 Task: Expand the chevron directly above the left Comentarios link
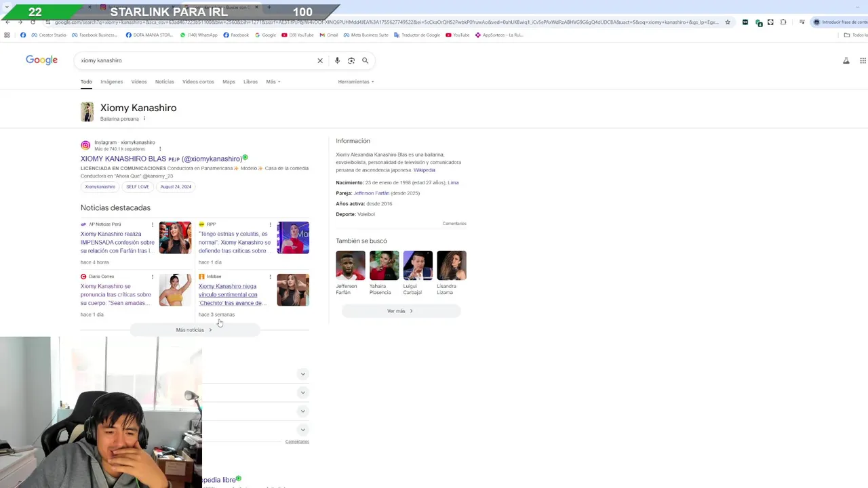coord(302,430)
